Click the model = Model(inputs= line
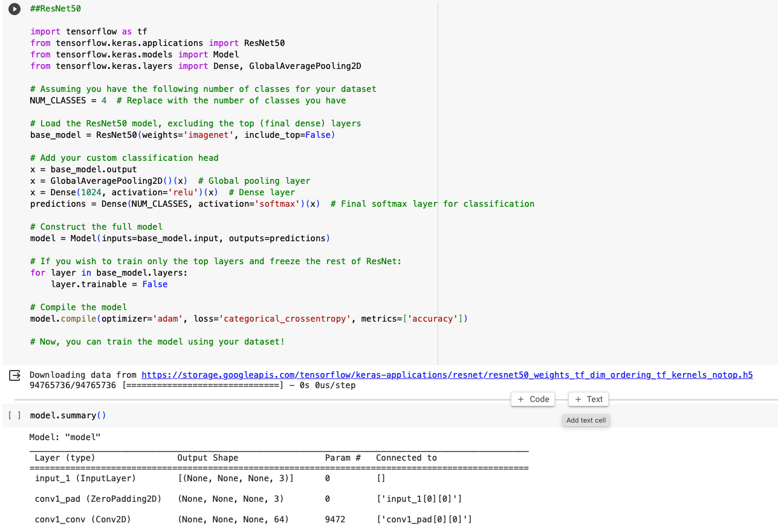 point(180,238)
